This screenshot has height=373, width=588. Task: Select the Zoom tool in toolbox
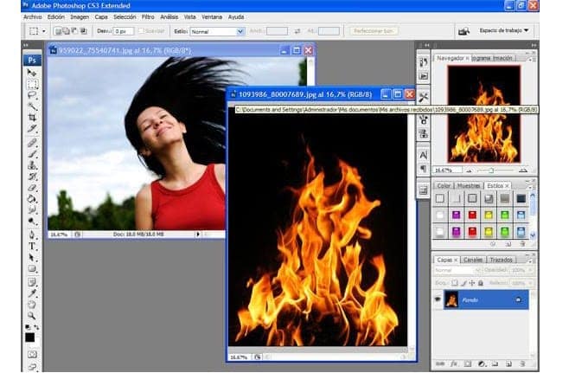32,316
